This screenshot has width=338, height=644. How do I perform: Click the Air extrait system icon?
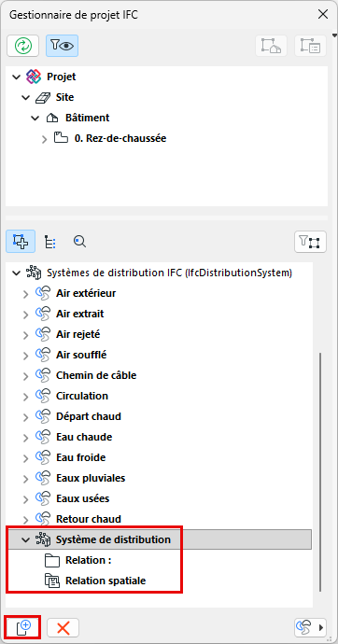pos(43,314)
